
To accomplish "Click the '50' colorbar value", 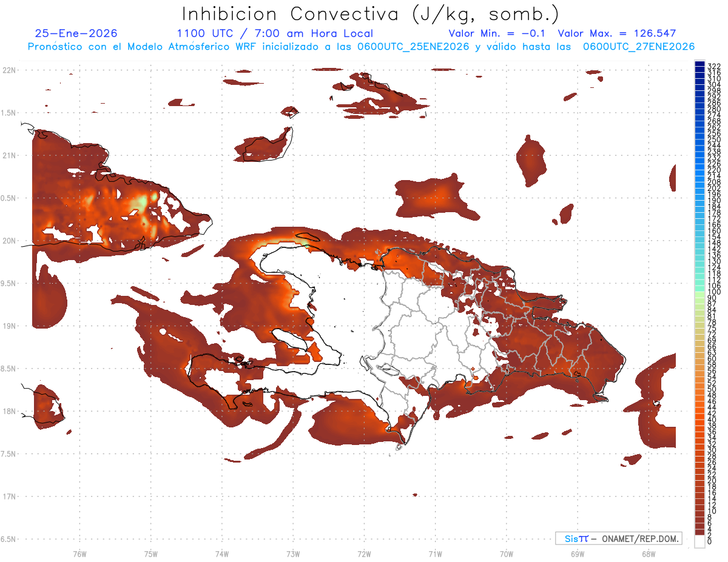I will 712,389.
